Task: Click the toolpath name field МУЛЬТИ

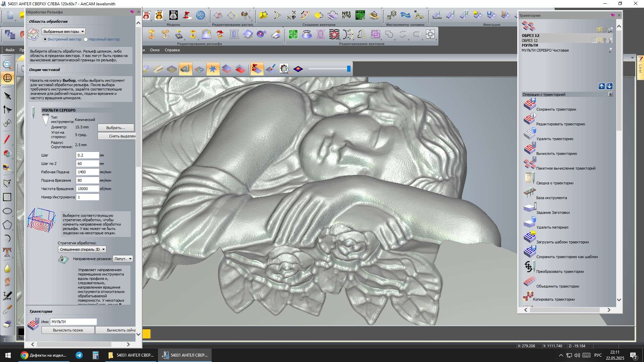Action: (x=73, y=322)
